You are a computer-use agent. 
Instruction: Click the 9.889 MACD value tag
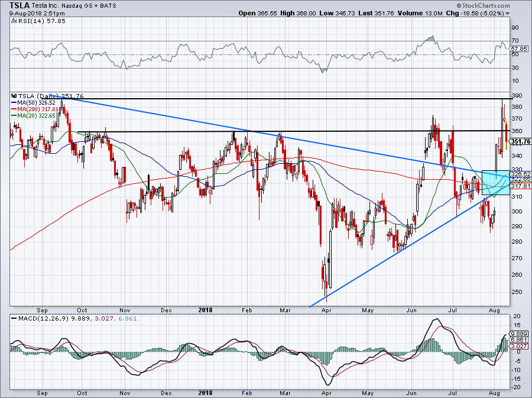[x=519, y=334]
